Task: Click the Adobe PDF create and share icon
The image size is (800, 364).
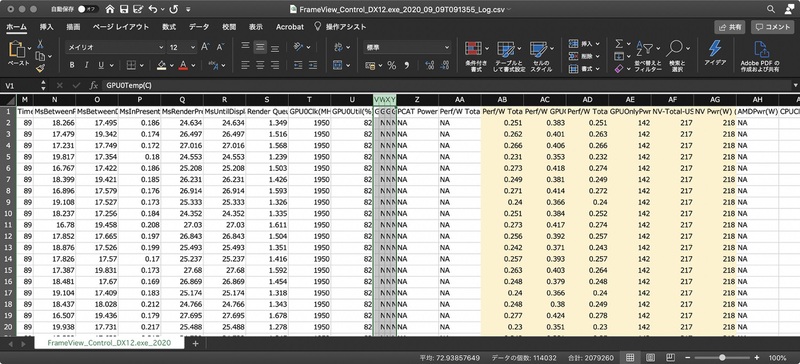Action: point(761,50)
